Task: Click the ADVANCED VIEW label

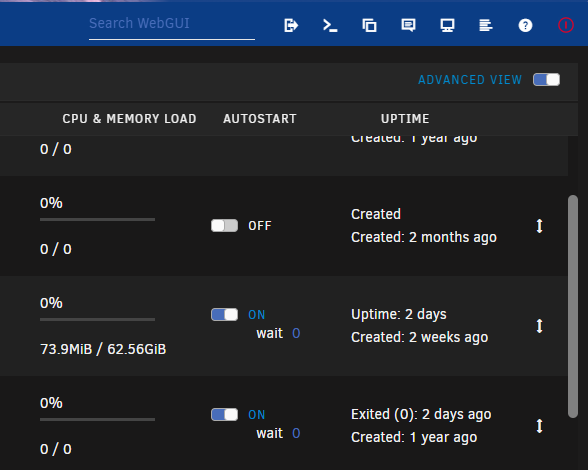Action: (470, 80)
